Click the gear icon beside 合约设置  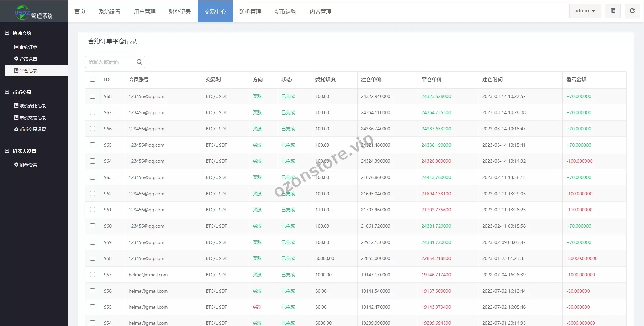click(x=16, y=59)
